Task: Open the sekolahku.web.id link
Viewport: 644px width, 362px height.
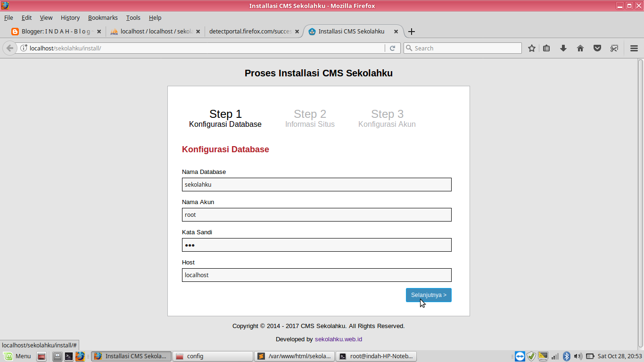Action: click(339, 339)
